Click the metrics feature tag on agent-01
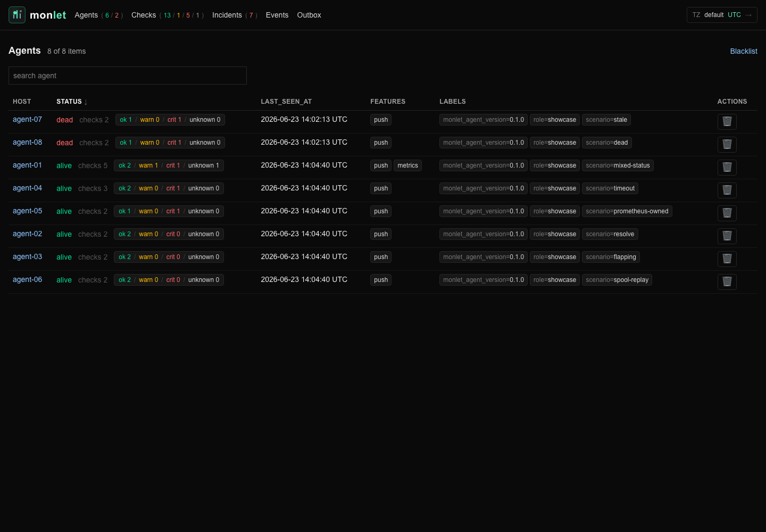This screenshot has width=766, height=532. (407, 165)
